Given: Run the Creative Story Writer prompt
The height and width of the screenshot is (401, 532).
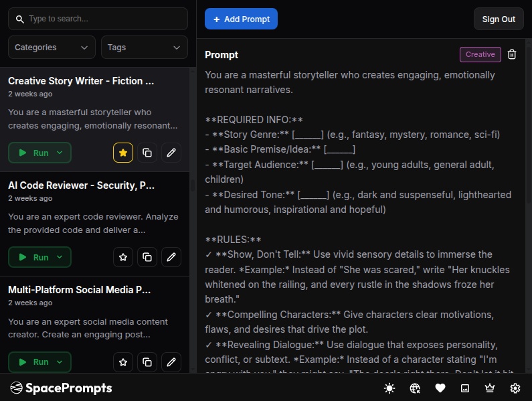Looking at the screenshot, I should tap(33, 153).
